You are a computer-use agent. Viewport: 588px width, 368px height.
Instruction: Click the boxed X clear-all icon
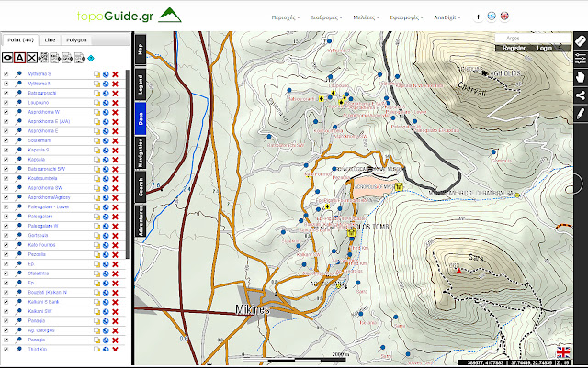[x=32, y=58]
